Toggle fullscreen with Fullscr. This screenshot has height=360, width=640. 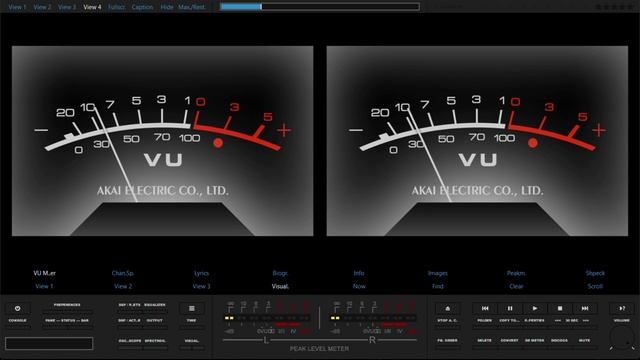coord(117,7)
